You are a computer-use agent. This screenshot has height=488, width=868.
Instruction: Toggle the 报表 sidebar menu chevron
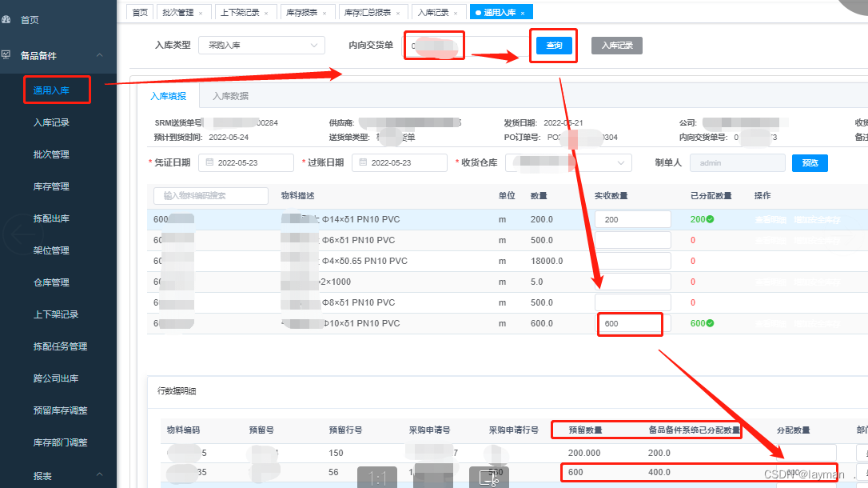[100, 474]
